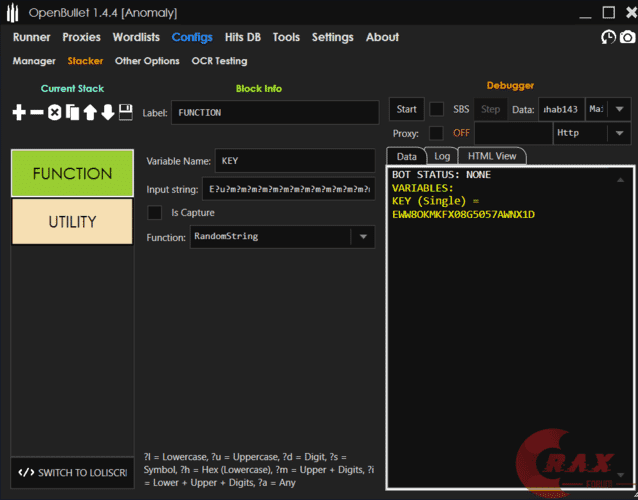Move block up with up arrow
Screen dimensions: 638x500
point(90,112)
